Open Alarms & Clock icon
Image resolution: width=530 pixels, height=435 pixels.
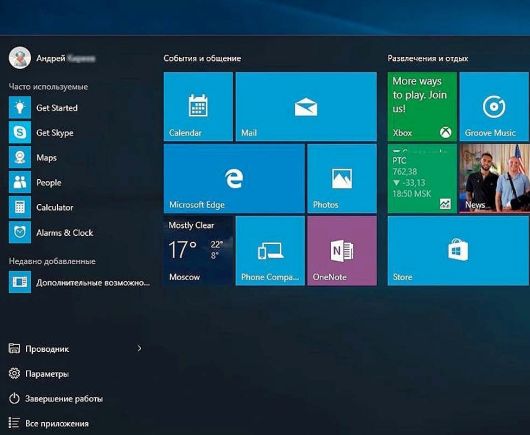tap(20, 232)
